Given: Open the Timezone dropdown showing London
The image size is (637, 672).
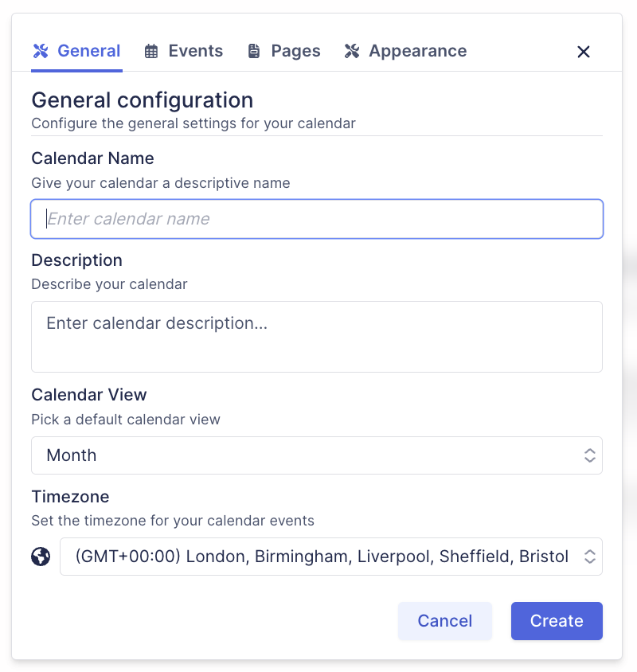Looking at the screenshot, I should point(318,557).
